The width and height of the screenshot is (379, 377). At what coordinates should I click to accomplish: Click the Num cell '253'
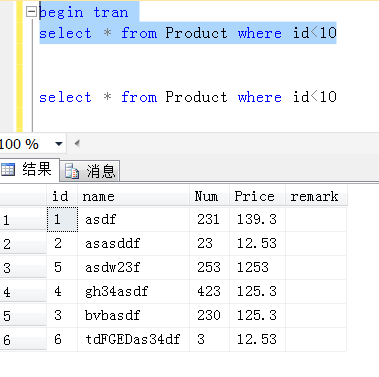pyautogui.click(x=209, y=267)
